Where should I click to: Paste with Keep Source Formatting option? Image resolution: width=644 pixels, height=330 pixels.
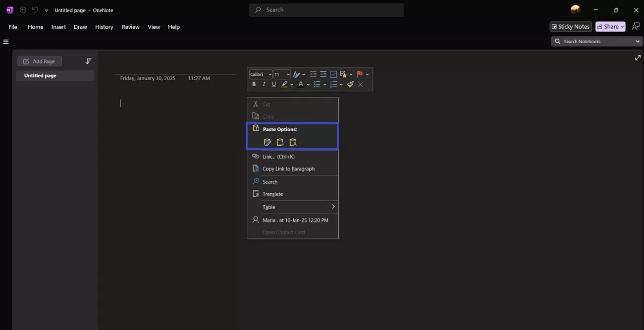268,142
